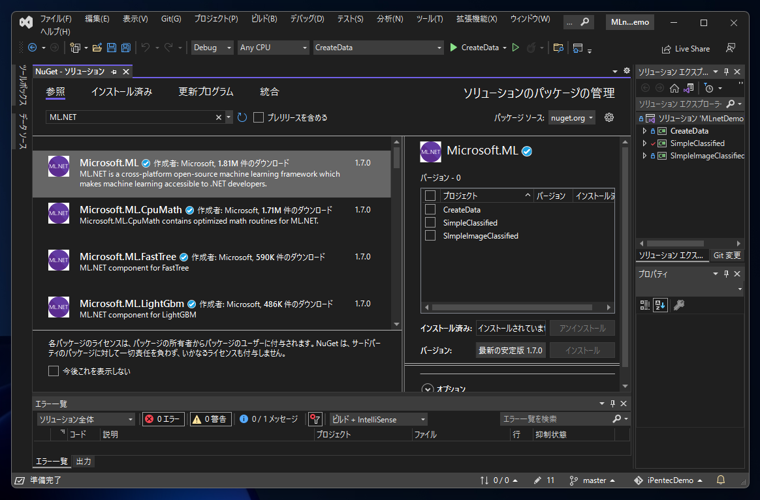Switch to the installed packages tab
This screenshot has height=500, width=760.
click(122, 92)
